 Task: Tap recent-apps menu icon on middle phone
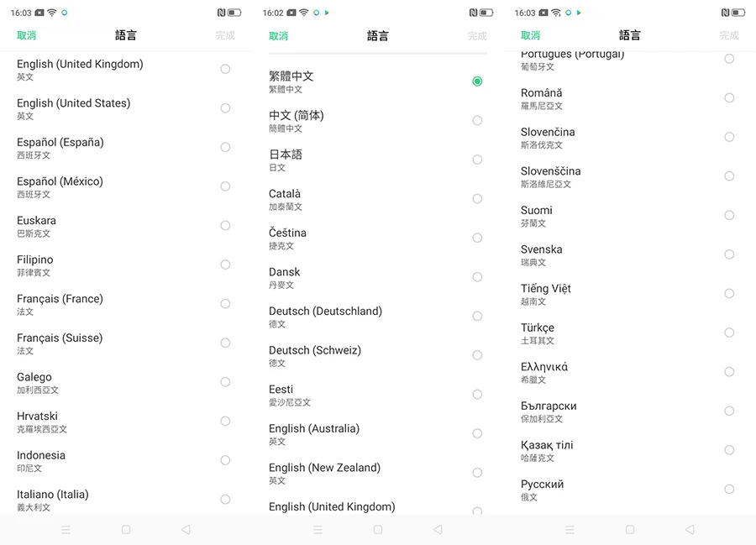(x=318, y=530)
